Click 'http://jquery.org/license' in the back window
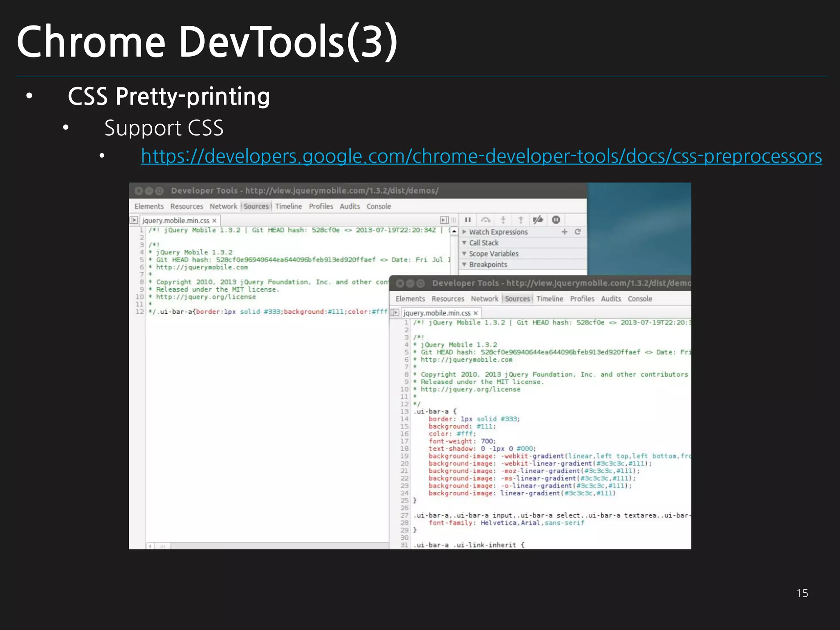 [206, 297]
